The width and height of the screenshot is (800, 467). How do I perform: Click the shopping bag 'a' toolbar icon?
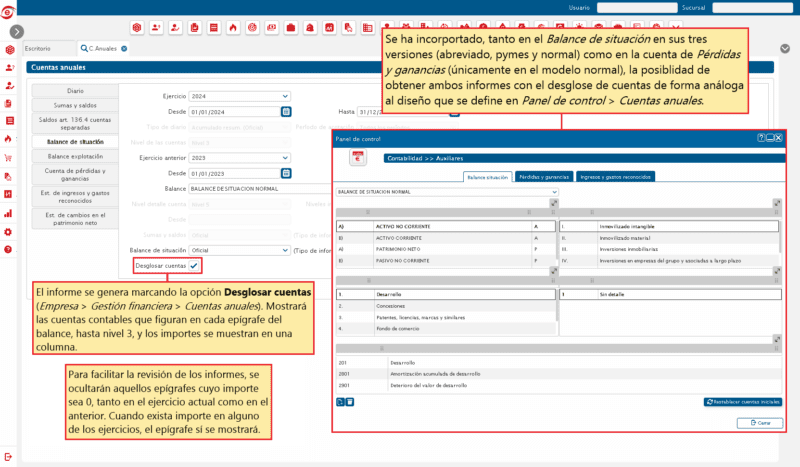(x=310, y=28)
